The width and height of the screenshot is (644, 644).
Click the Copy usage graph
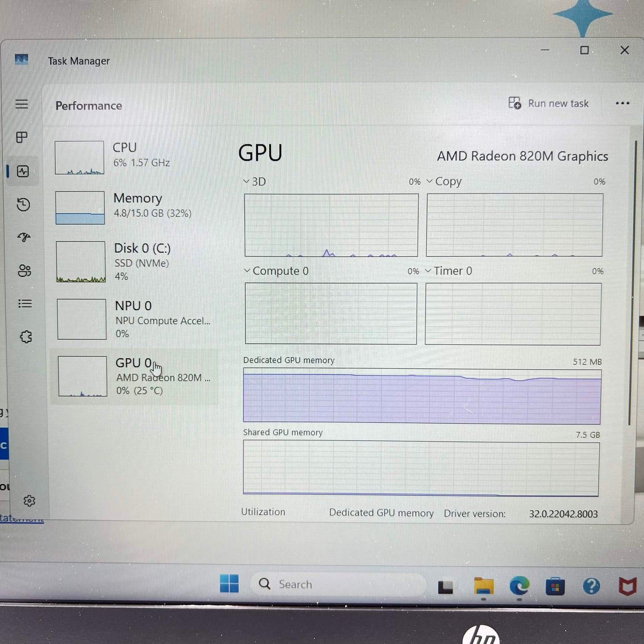tap(515, 225)
